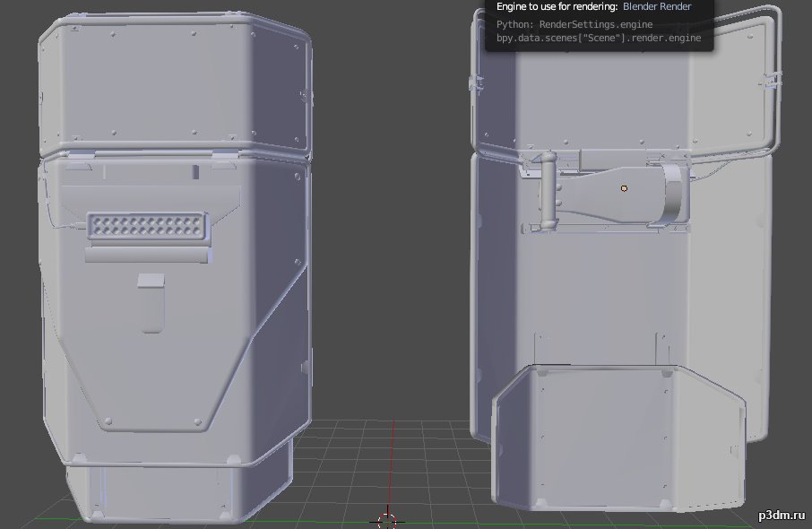Viewport: 812px width, 529px height.
Task: Select the LED light panel on the left shield
Action: (148, 226)
